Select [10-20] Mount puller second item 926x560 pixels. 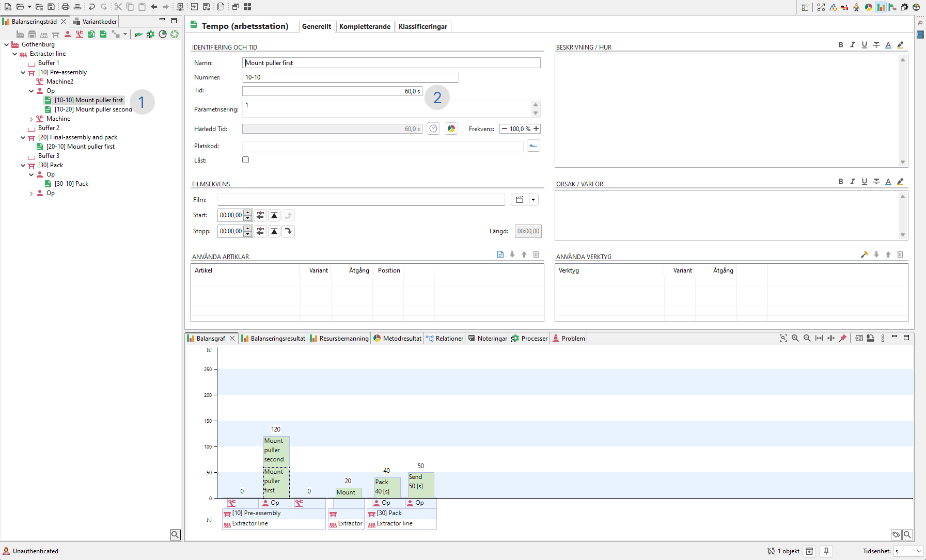click(x=93, y=109)
